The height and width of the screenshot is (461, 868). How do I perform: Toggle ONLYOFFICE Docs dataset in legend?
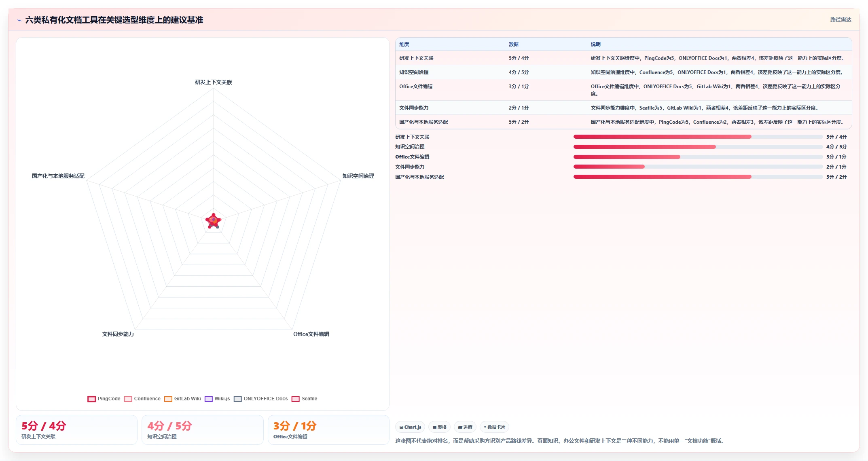pos(261,399)
